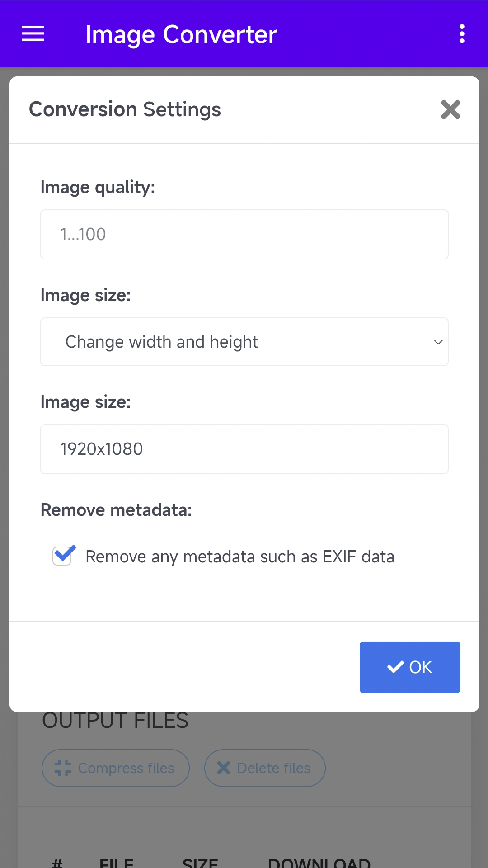Click the 1920x1080 image size field

(244, 449)
